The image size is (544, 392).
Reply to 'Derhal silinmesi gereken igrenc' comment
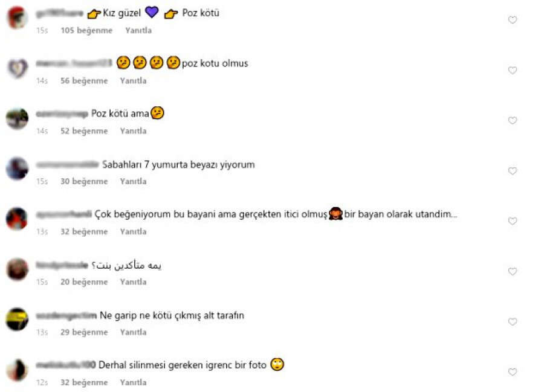point(133,382)
